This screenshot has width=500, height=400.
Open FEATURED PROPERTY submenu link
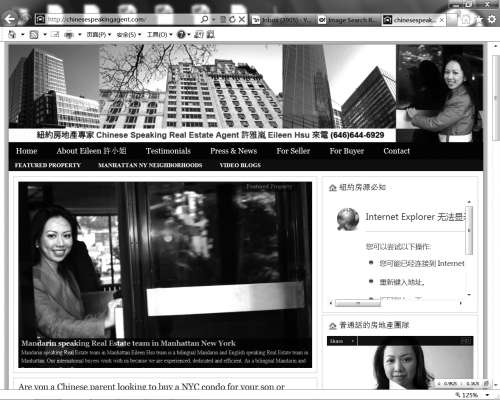tap(48, 165)
